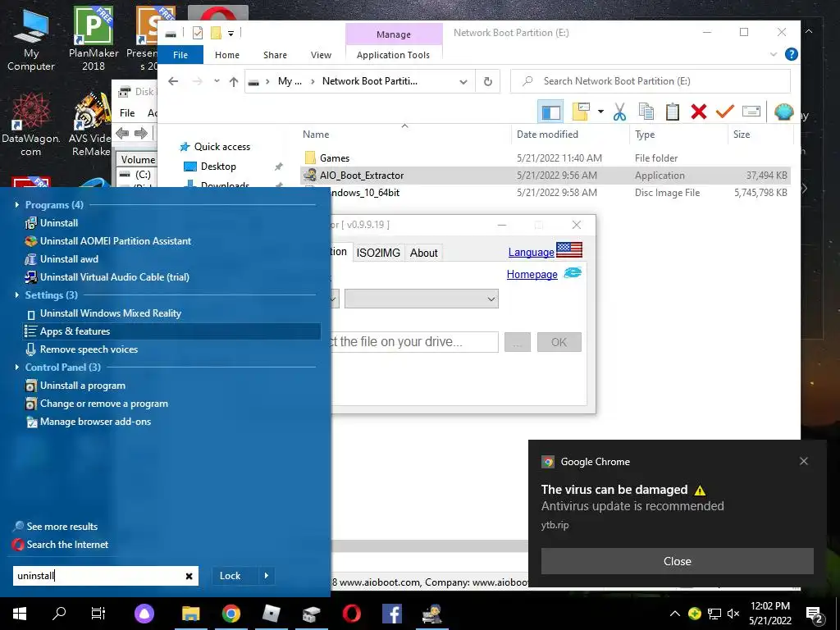
Task: Open the New folder icon dropdown arrow
Action: click(600, 112)
